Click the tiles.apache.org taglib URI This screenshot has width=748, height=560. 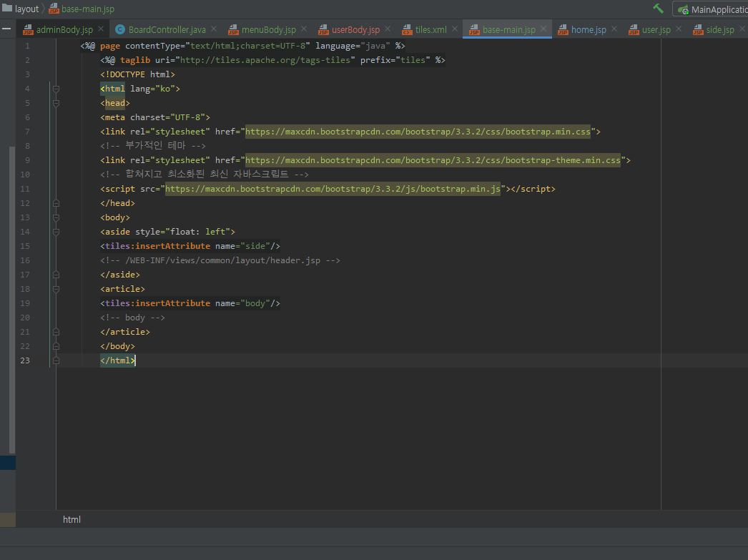click(x=265, y=60)
